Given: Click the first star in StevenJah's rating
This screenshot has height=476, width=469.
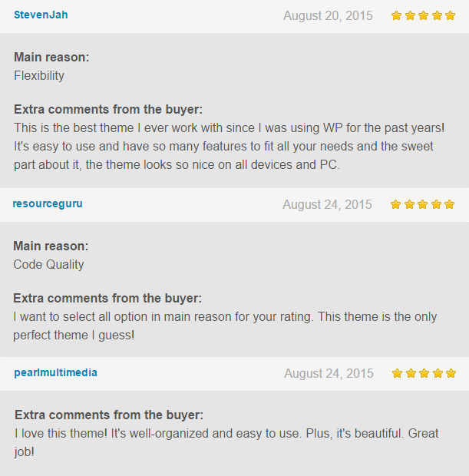Looking at the screenshot, I should click(396, 15).
